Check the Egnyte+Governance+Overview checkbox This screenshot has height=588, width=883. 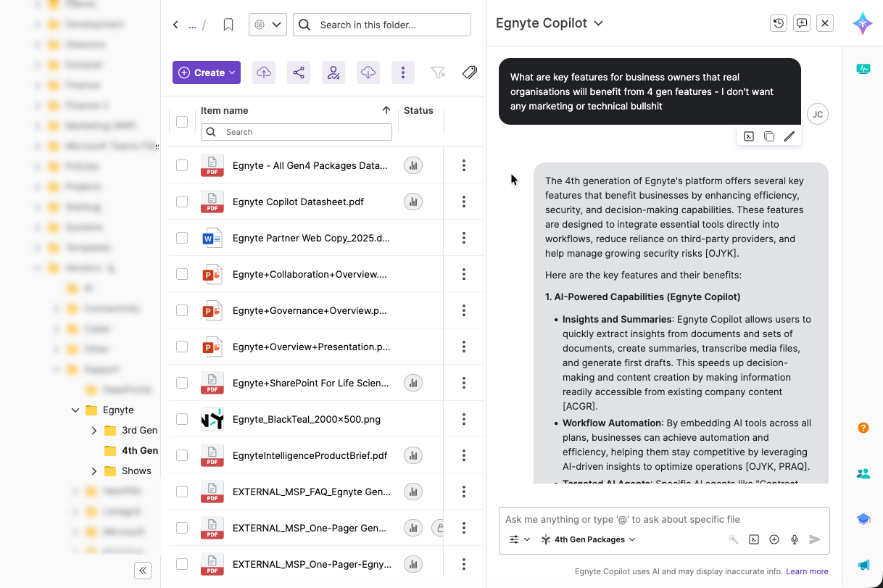[x=182, y=310]
